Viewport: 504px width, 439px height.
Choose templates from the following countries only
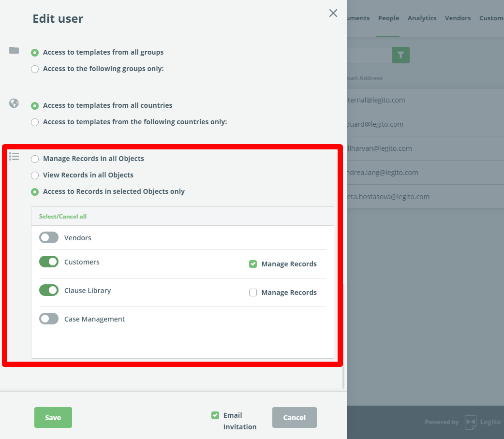(35, 122)
